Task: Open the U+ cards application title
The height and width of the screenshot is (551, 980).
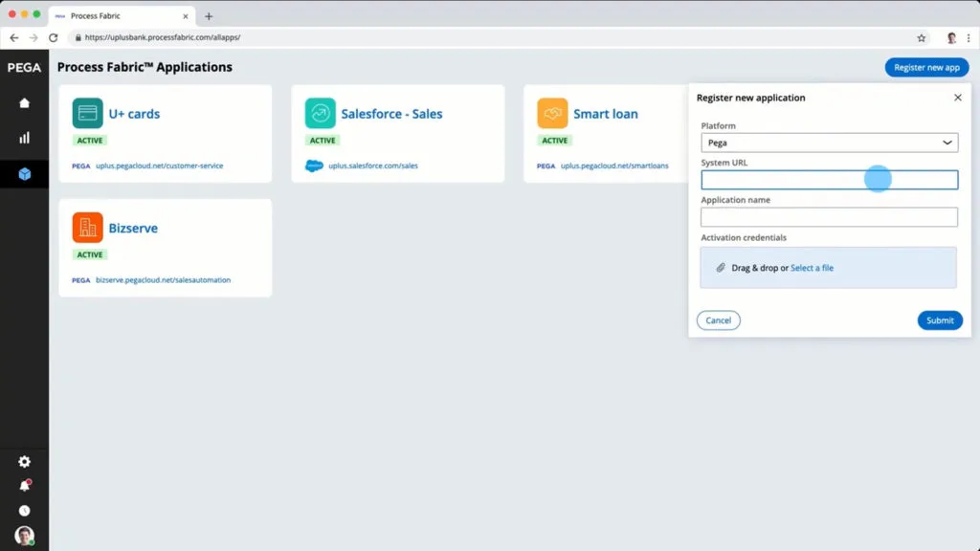Action: coord(134,114)
